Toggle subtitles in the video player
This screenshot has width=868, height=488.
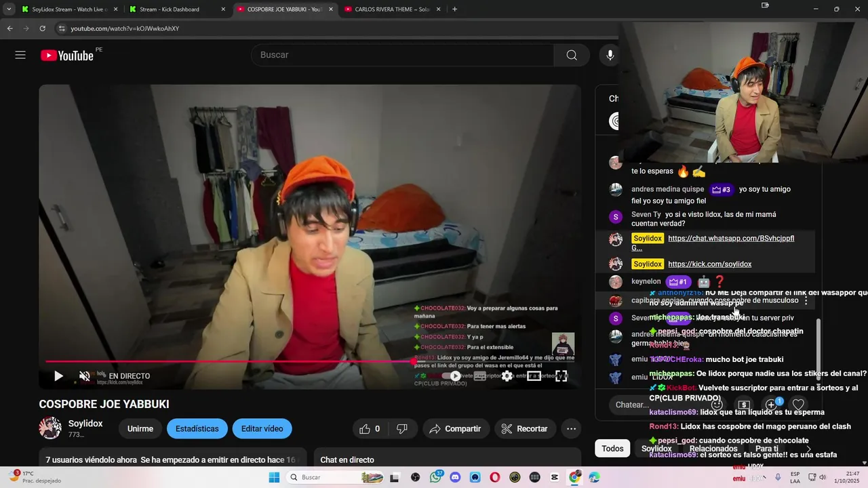[480, 376]
